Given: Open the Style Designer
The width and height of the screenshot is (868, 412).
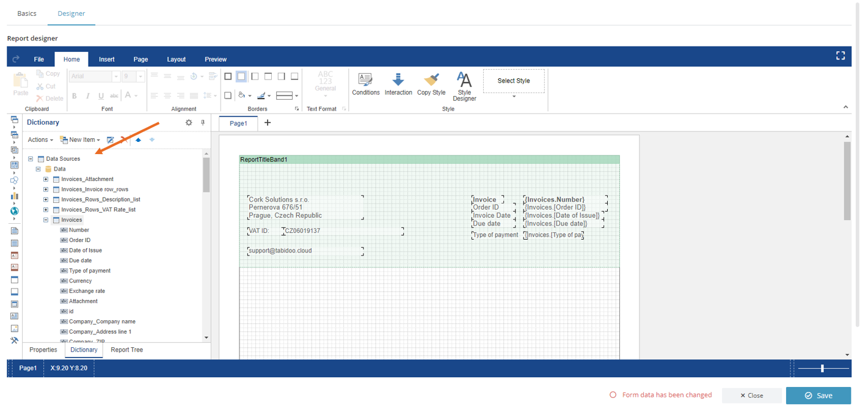Looking at the screenshot, I should (464, 86).
